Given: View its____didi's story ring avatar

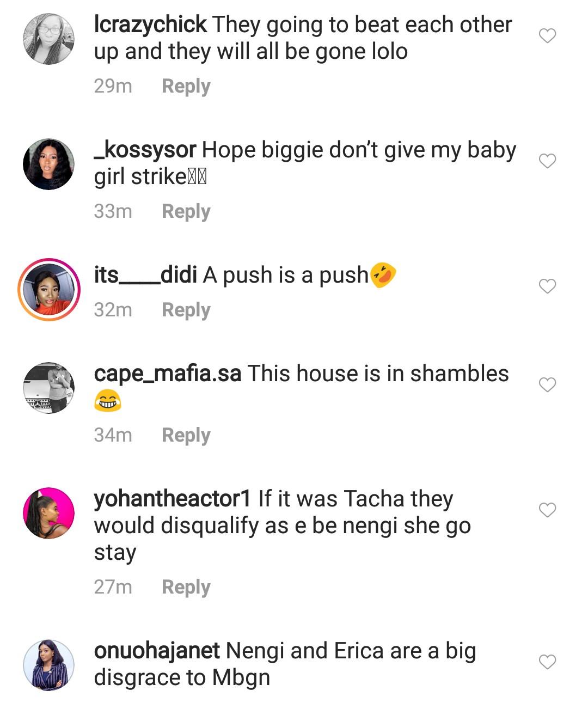Looking at the screenshot, I should coord(48,289).
